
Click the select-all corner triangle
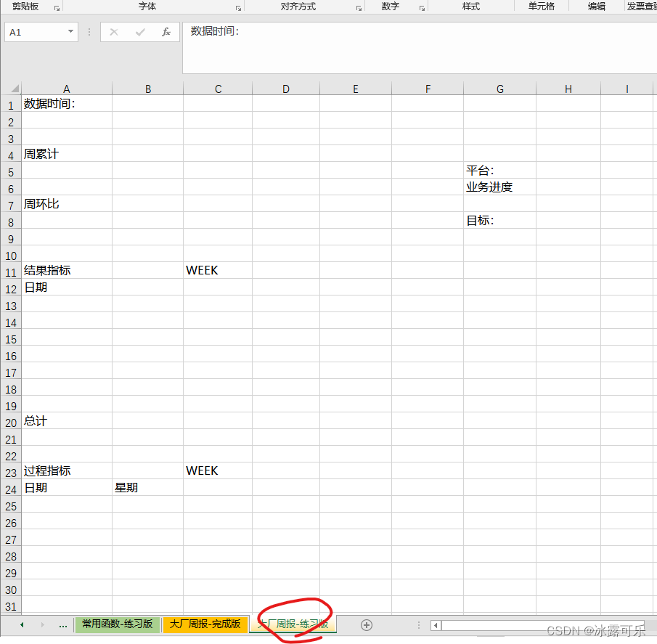coord(15,89)
